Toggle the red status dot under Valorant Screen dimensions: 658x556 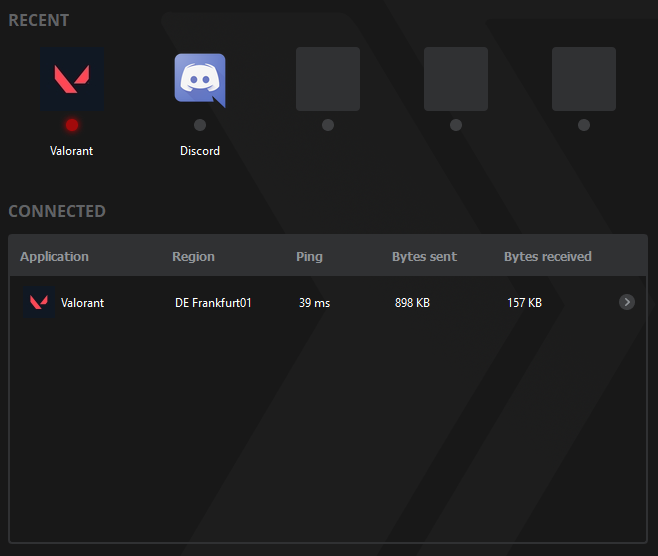(x=72, y=125)
